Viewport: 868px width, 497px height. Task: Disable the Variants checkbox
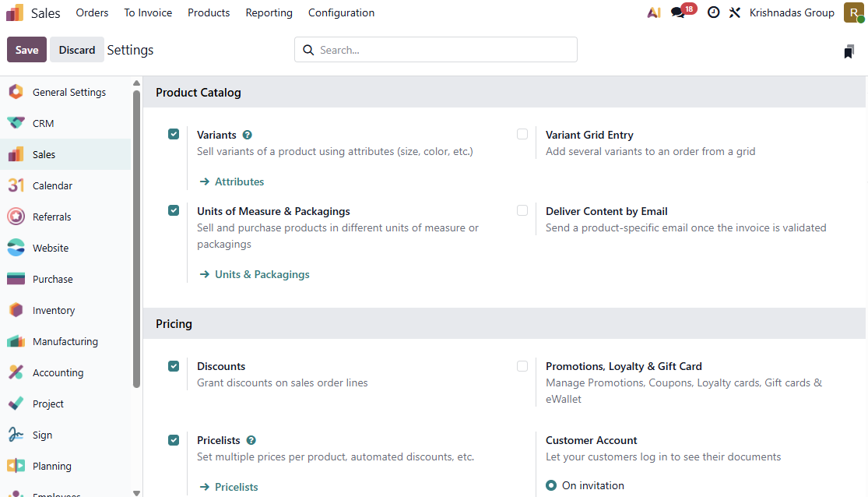[174, 134]
